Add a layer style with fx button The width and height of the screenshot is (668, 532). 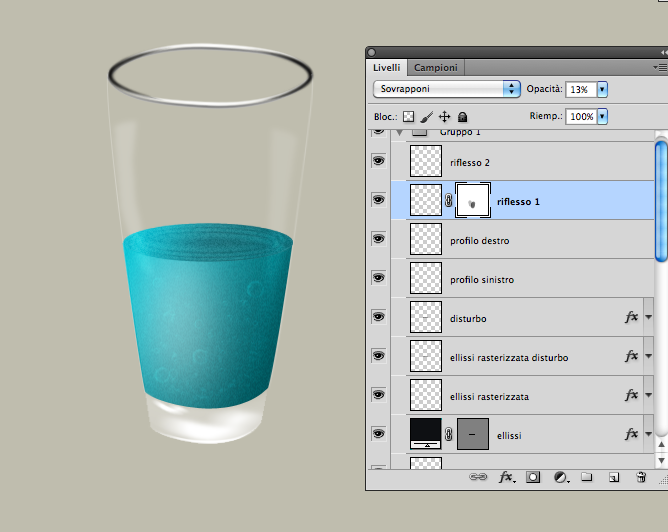click(507, 477)
